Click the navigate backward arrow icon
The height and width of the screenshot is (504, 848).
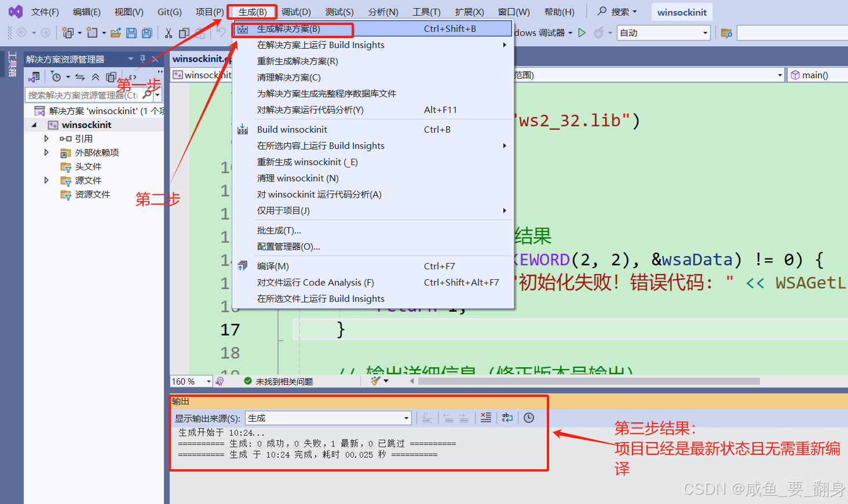[x=22, y=33]
